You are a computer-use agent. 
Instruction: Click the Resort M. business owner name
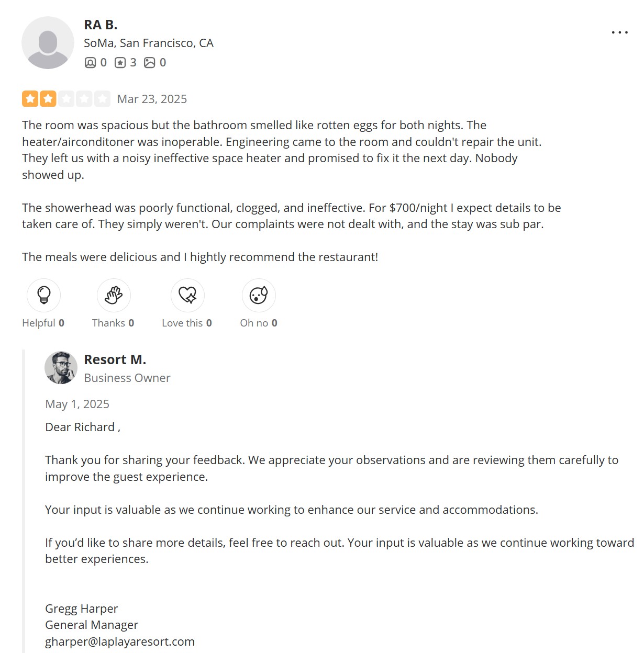coord(115,359)
